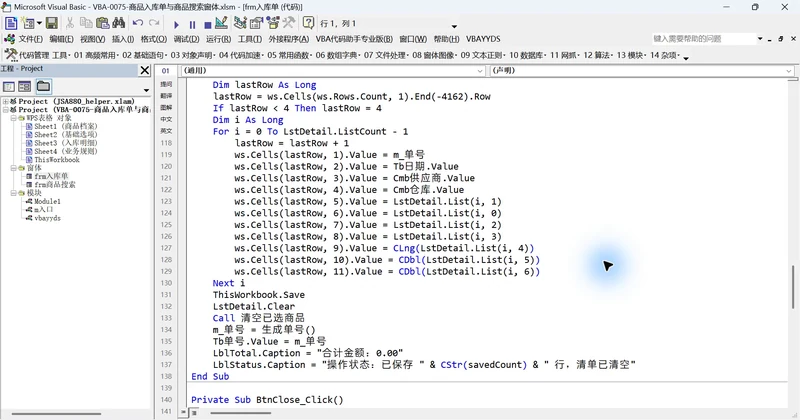
Task: Open the 14 杂项 code menu
Action: (665, 55)
